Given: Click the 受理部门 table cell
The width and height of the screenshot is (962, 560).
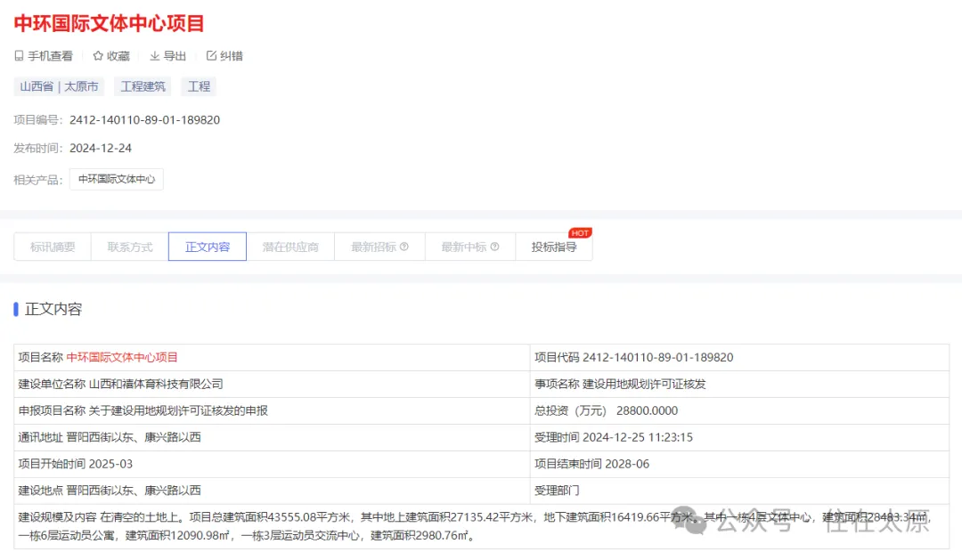Looking at the screenshot, I should (739, 491).
